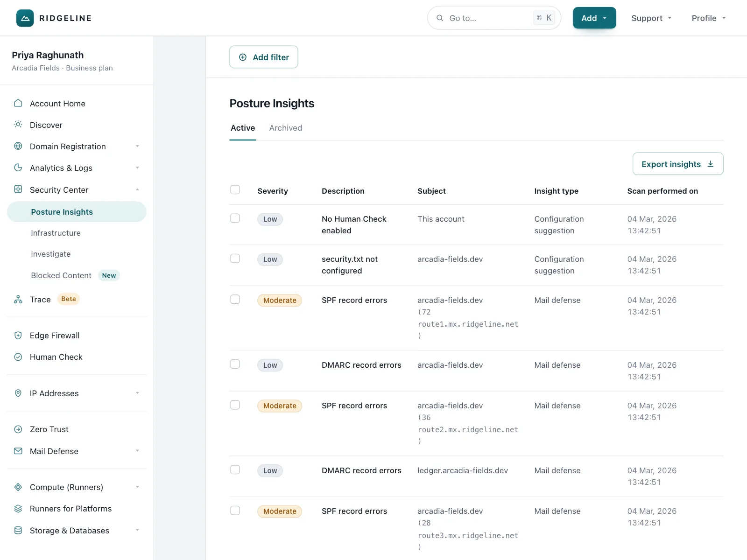Click the Export insights button
747x560 pixels.
point(678,164)
